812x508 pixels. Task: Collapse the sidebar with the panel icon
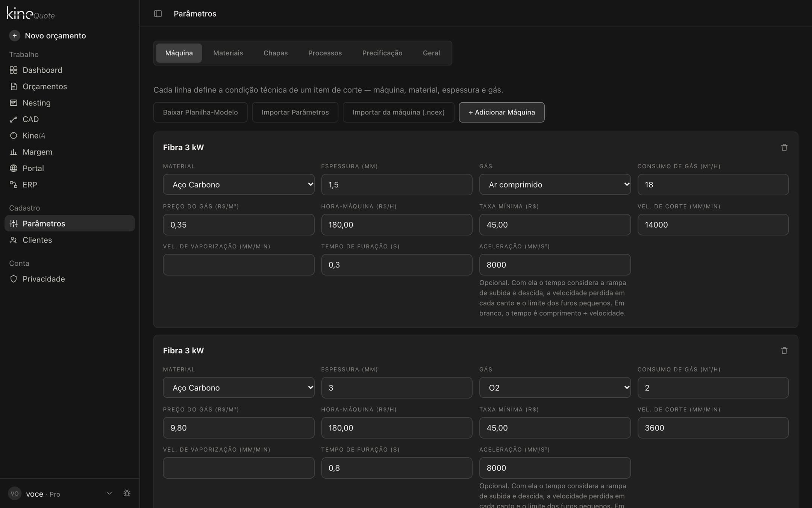tap(158, 14)
